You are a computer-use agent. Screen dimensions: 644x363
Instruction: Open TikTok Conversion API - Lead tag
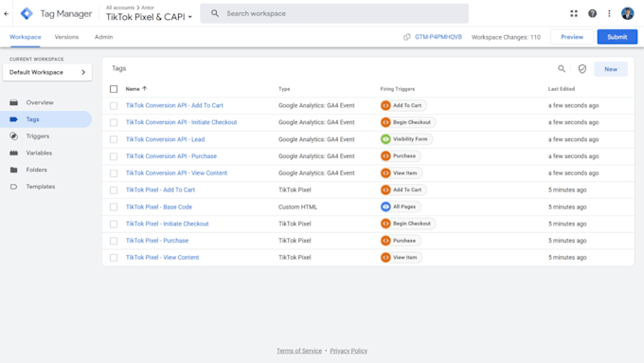(165, 139)
